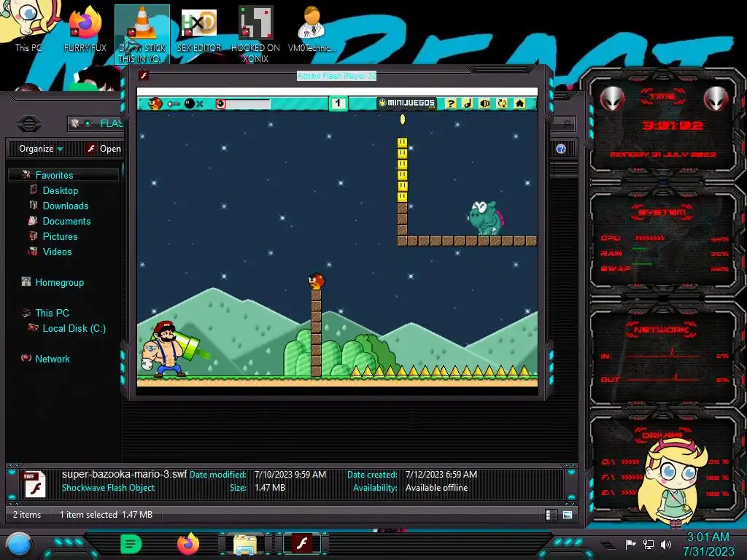Click the Available offline availability value
747x560 pixels.
(x=436, y=488)
